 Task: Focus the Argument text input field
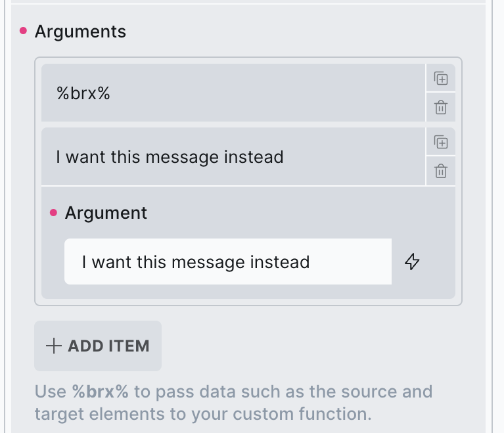[227, 262]
